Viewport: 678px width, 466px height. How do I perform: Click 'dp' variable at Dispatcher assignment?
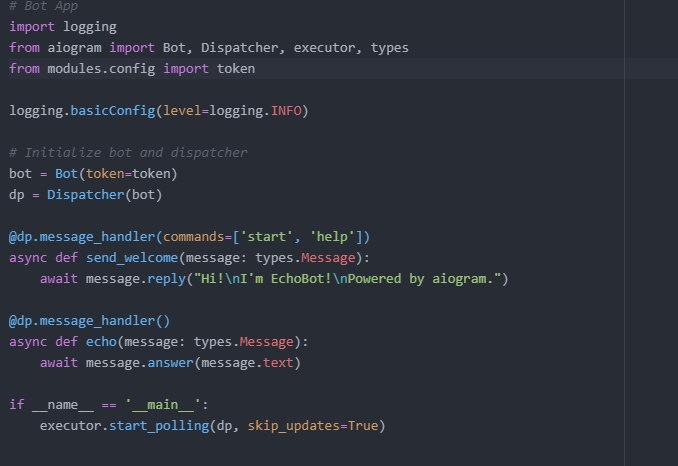(16, 195)
